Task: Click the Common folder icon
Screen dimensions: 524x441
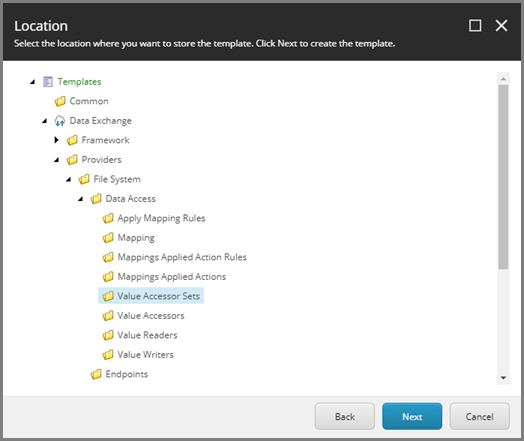Action: pyautogui.click(x=60, y=101)
